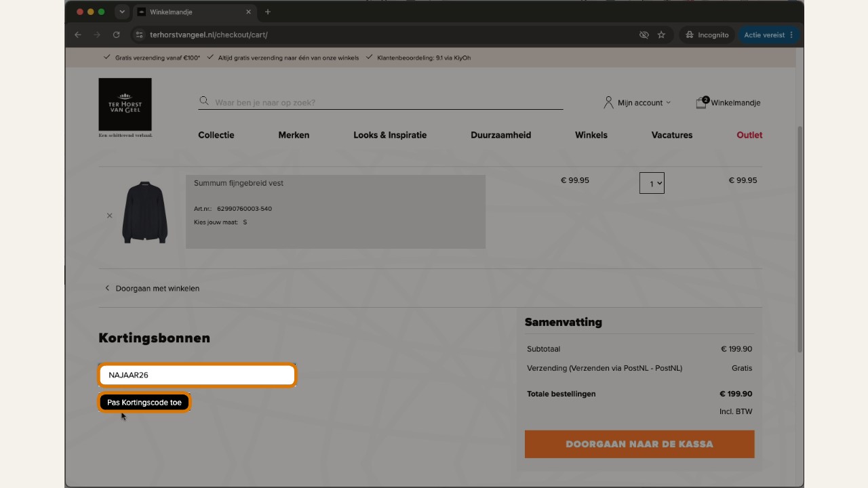Expand the Mijn account dropdown

[x=637, y=102]
